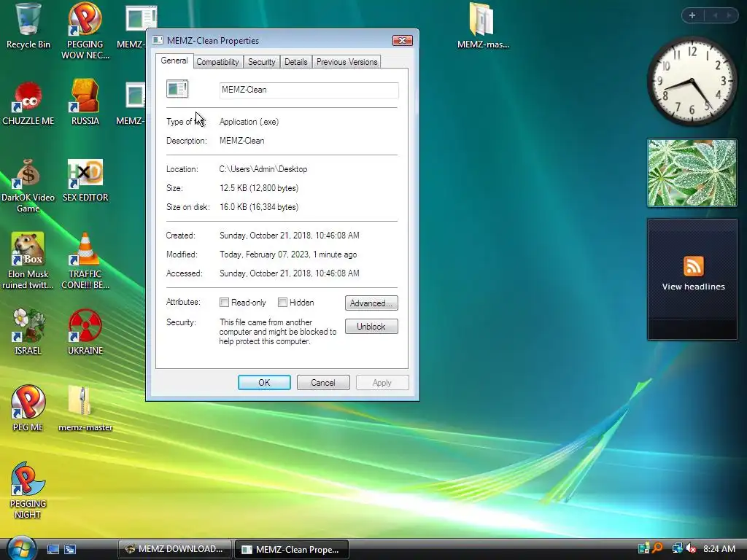Switch to Previous Versions tab
Screen dimensions: 747x560
pos(347,62)
